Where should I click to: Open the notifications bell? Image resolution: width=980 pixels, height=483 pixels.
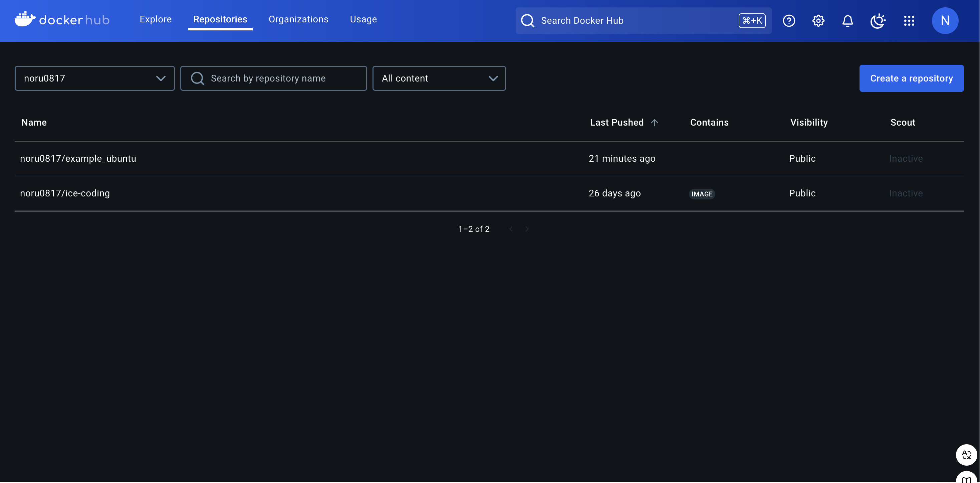(x=847, y=21)
